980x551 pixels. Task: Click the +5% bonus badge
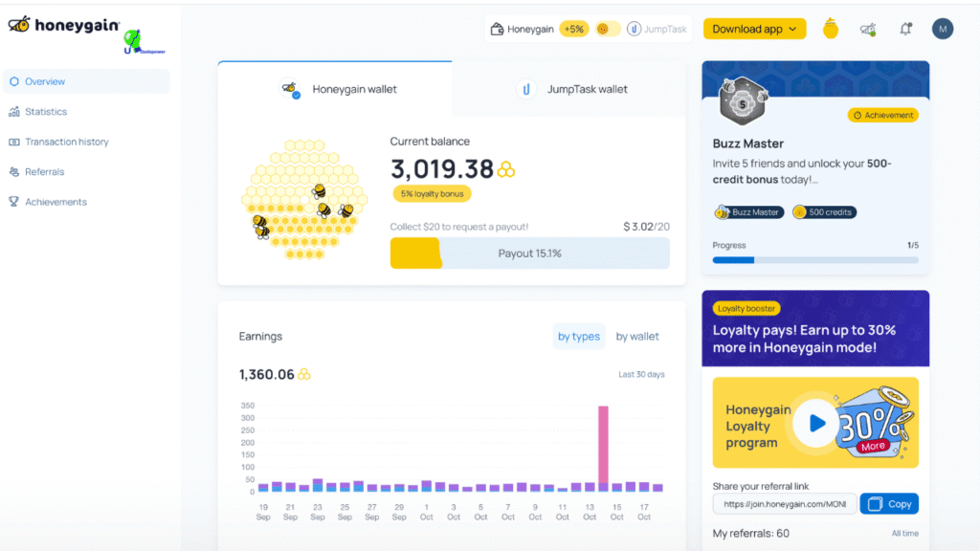click(574, 29)
